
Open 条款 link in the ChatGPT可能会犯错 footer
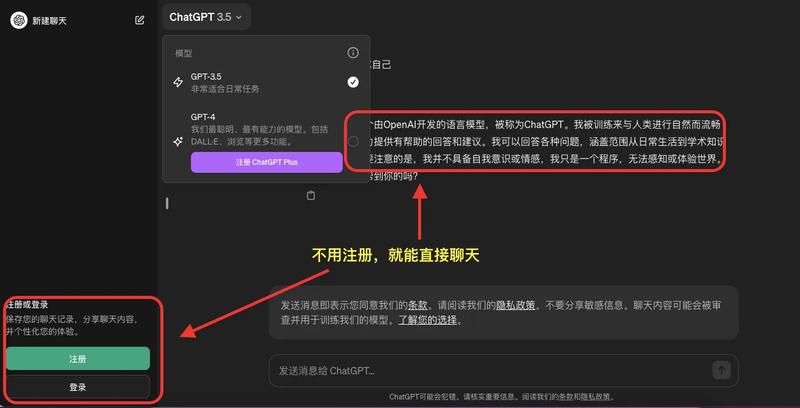(567, 397)
